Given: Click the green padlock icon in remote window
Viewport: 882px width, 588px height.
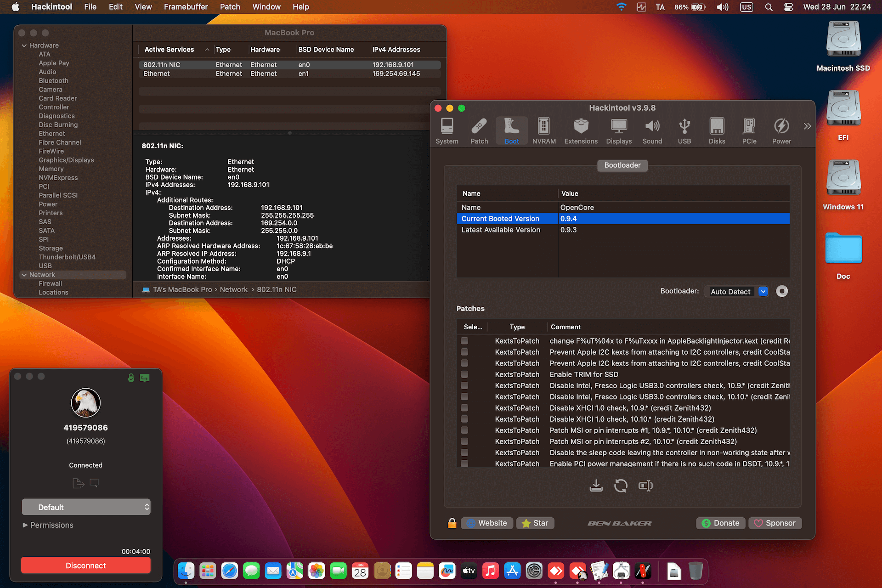Looking at the screenshot, I should click(131, 378).
